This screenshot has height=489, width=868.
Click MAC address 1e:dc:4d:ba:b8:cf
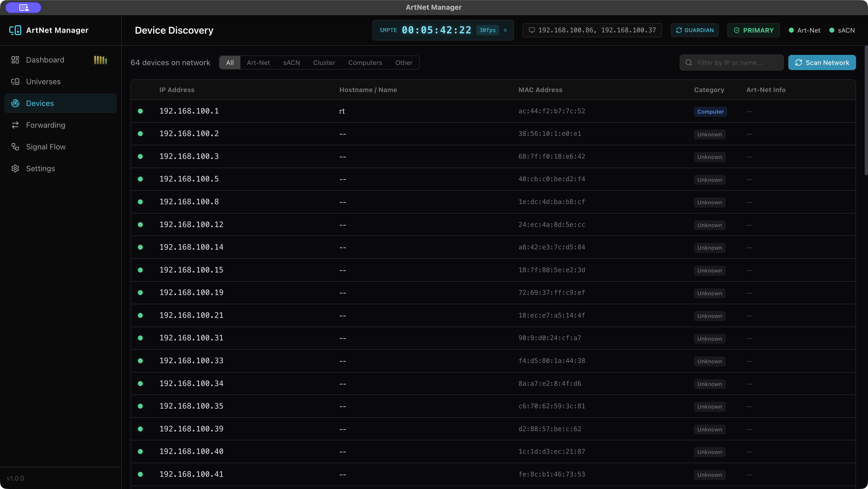[x=551, y=202]
